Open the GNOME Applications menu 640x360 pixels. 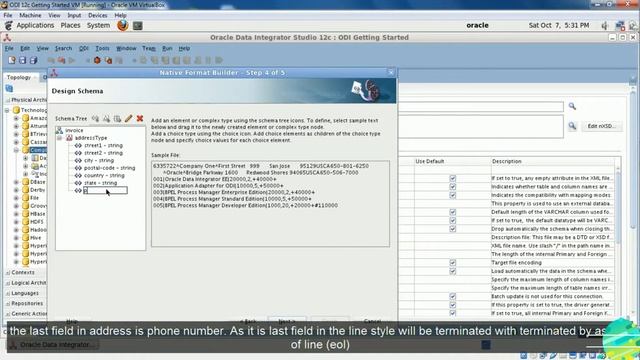pyautogui.click(x=35, y=25)
